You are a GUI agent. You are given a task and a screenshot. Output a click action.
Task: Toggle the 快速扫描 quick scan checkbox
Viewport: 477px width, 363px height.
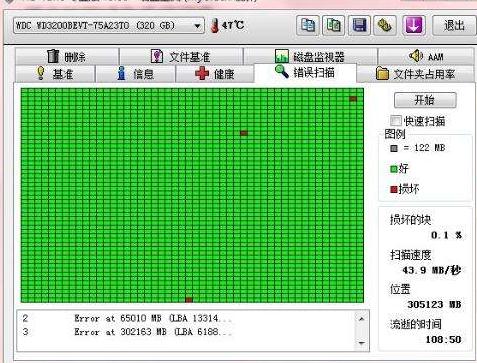tap(395, 120)
